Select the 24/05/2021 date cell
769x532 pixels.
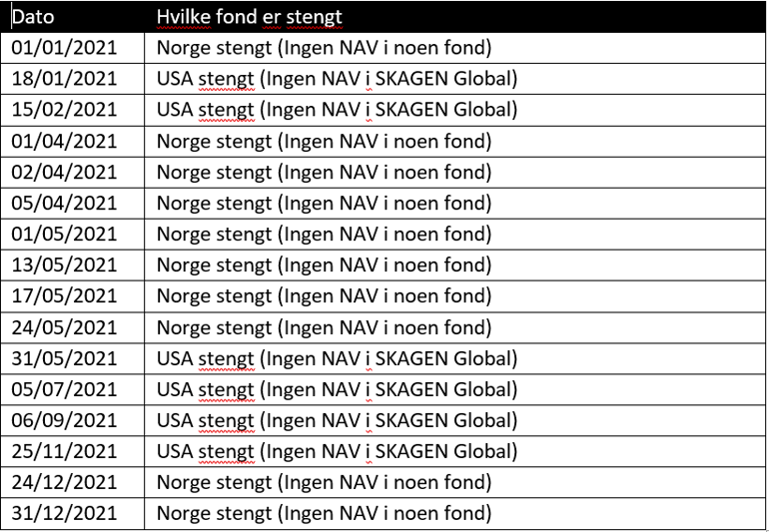(64, 327)
